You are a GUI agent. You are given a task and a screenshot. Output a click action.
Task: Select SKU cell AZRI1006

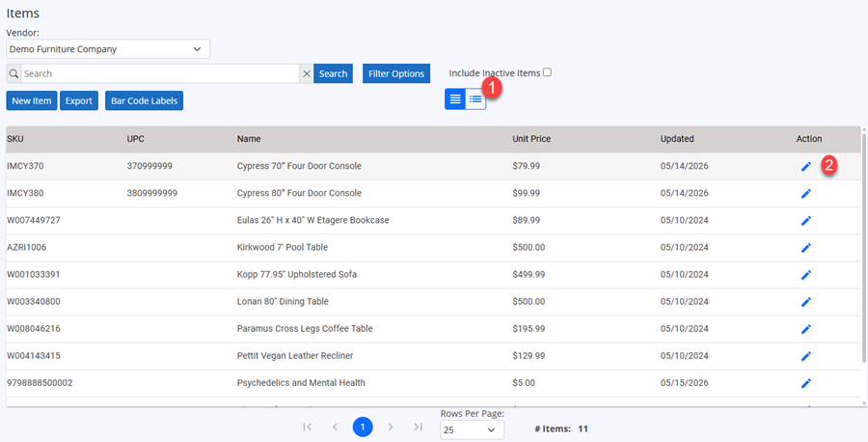click(x=27, y=248)
